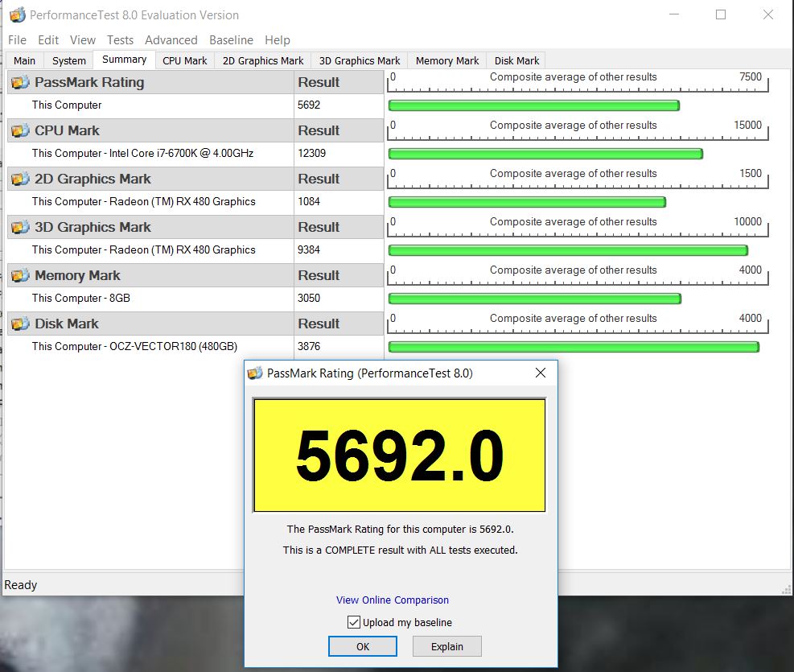Click the 2D Graphics Mark green result bar
This screenshot has height=672, width=794.
527,202
